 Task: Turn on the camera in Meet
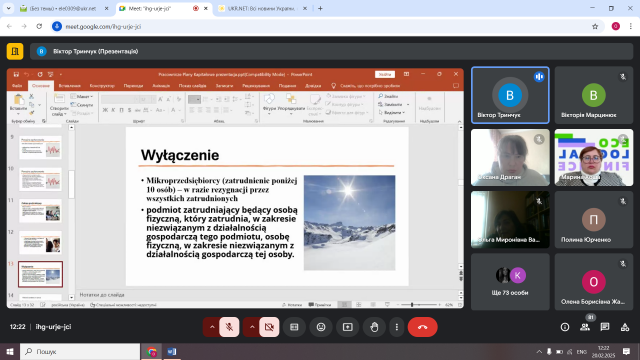tap(269, 327)
